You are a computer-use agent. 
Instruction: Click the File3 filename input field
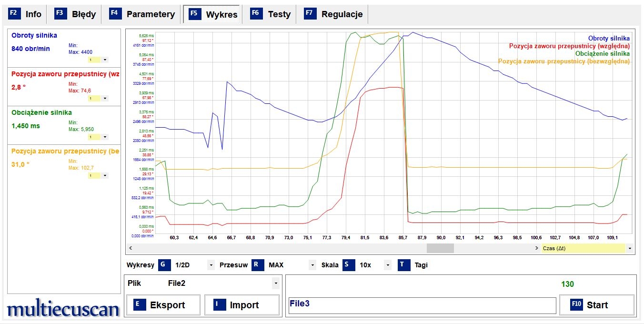point(422,305)
